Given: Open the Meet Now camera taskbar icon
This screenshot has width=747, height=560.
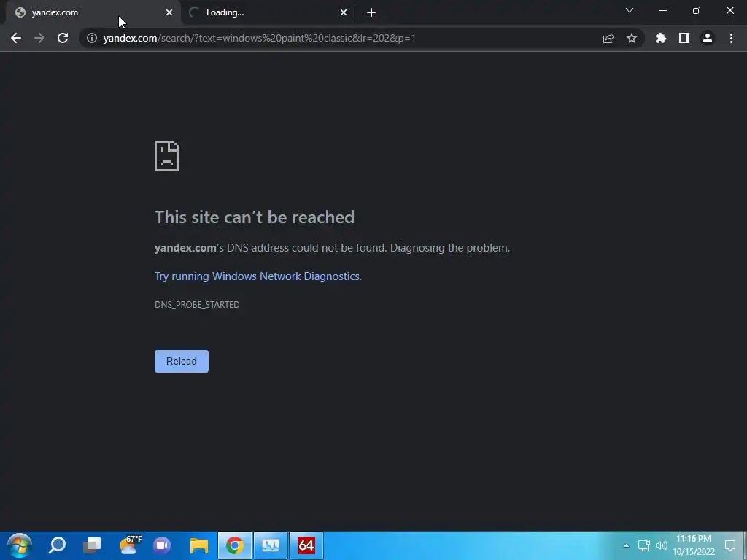Looking at the screenshot, I should point(162,545).
